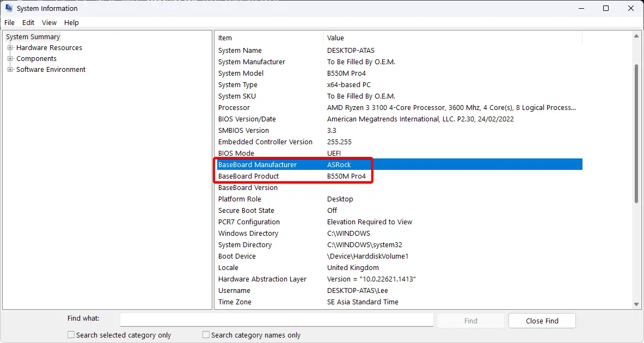Select the Hardware Resources tree label

tap(50, 48)
